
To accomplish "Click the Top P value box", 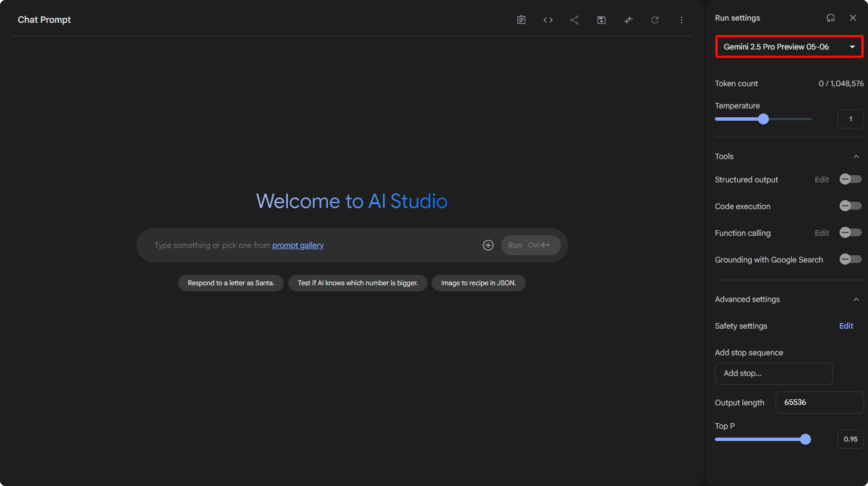I will point(850,439).
